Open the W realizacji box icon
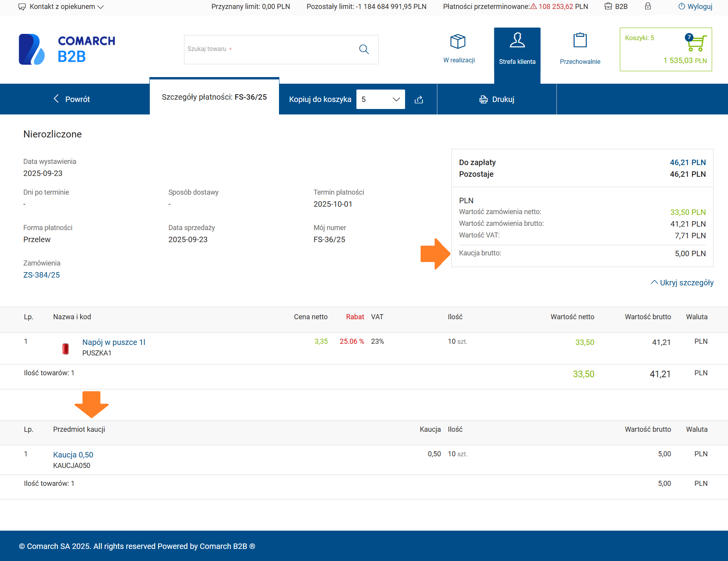 pyautogui.click(x=458, y=42)
